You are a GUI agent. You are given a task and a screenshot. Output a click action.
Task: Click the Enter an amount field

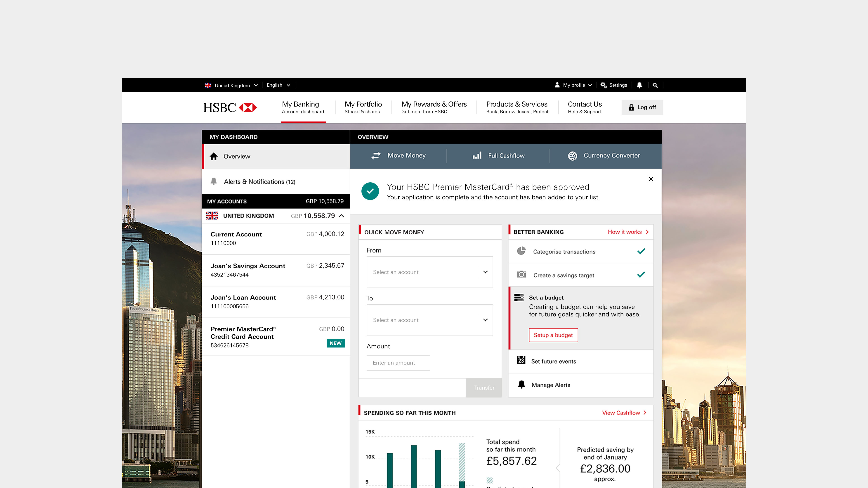(398, 363)
